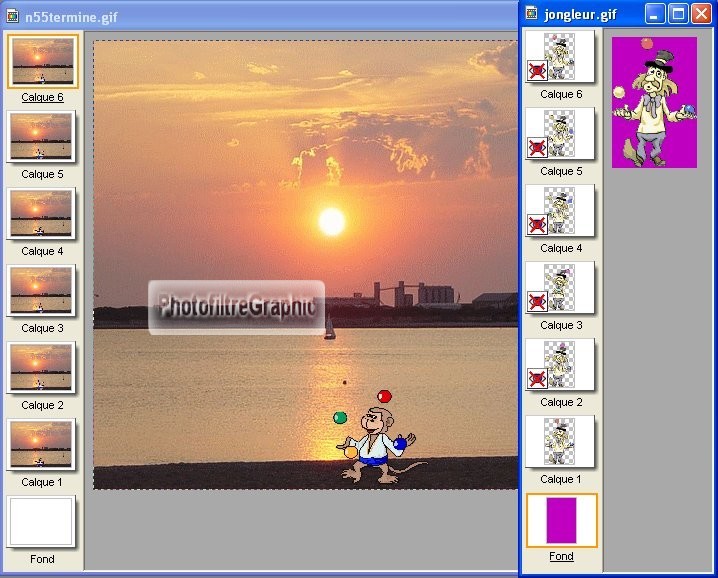Select purple Fond layer in jongleur.gif
Viewport: 718px width, 578px height.
[561, 520]
